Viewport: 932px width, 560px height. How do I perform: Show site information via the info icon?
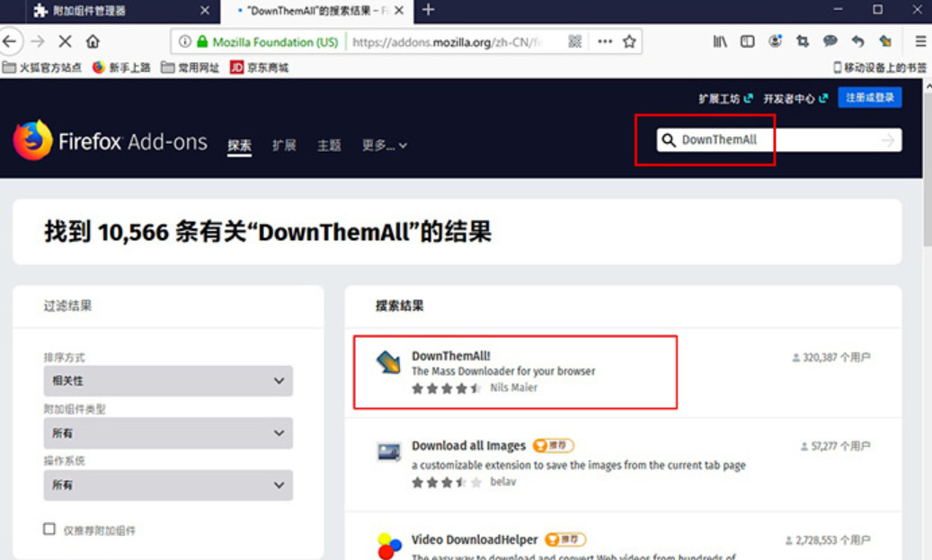point(185,41)
